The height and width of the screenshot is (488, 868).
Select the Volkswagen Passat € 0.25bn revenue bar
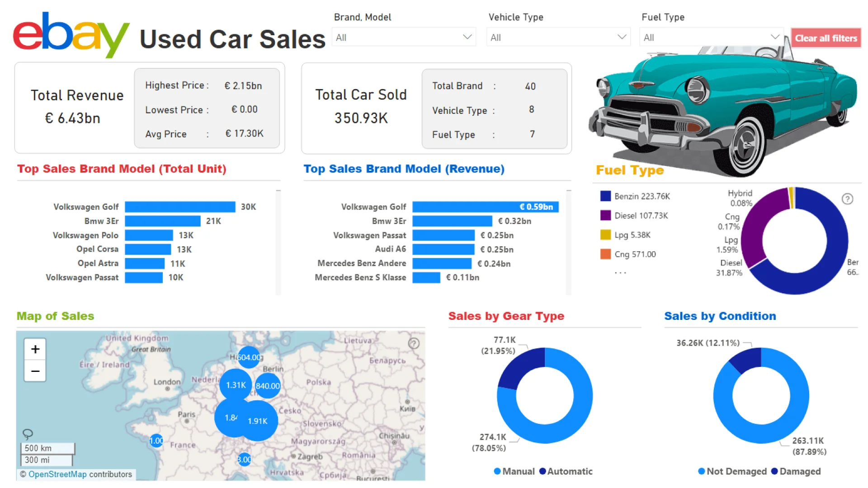click(x=443, y=235)
